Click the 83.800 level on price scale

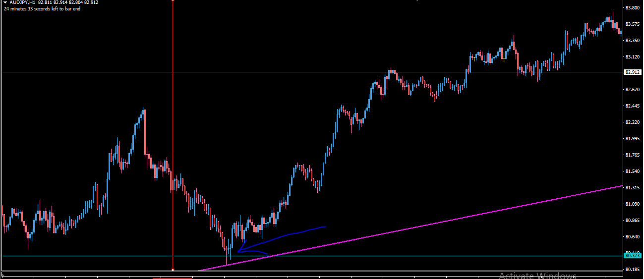[632, 8]
